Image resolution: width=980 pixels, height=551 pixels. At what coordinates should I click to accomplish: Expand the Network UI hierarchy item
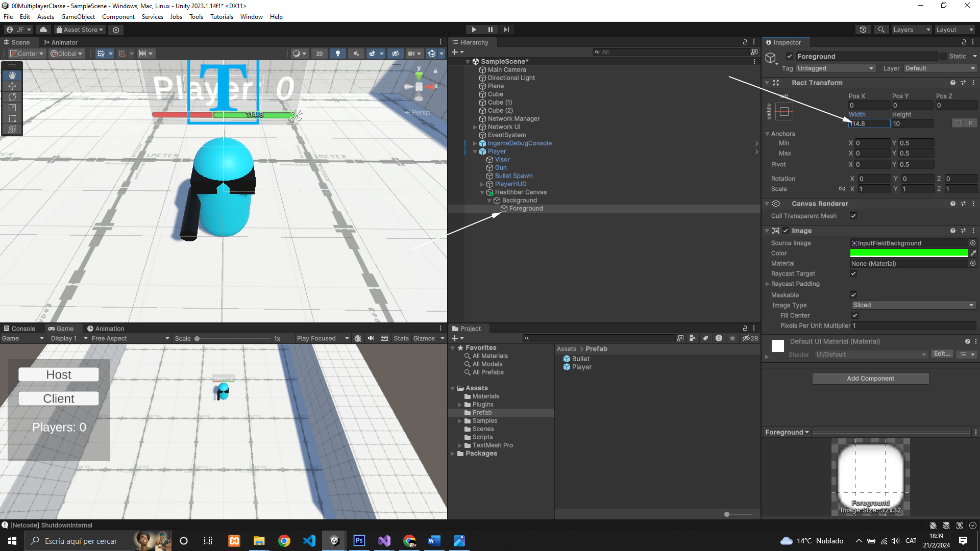[475, 127]
